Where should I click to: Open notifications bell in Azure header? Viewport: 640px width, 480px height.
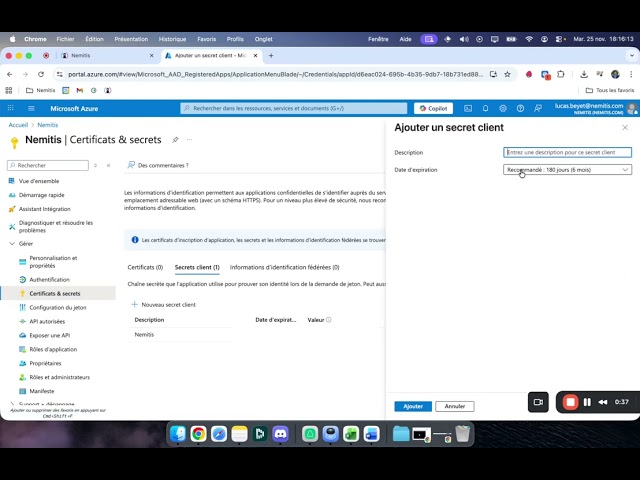(x=485, y=108)
